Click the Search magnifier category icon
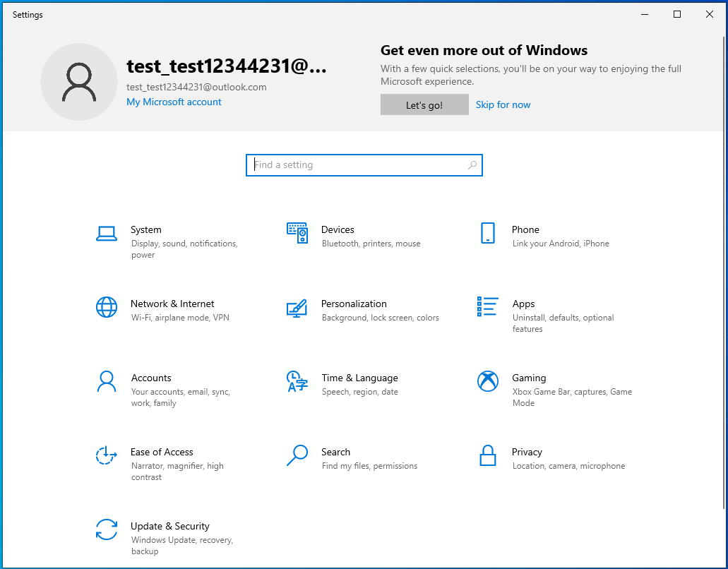The width and height of the screenshot is (728, 569). 297,455
